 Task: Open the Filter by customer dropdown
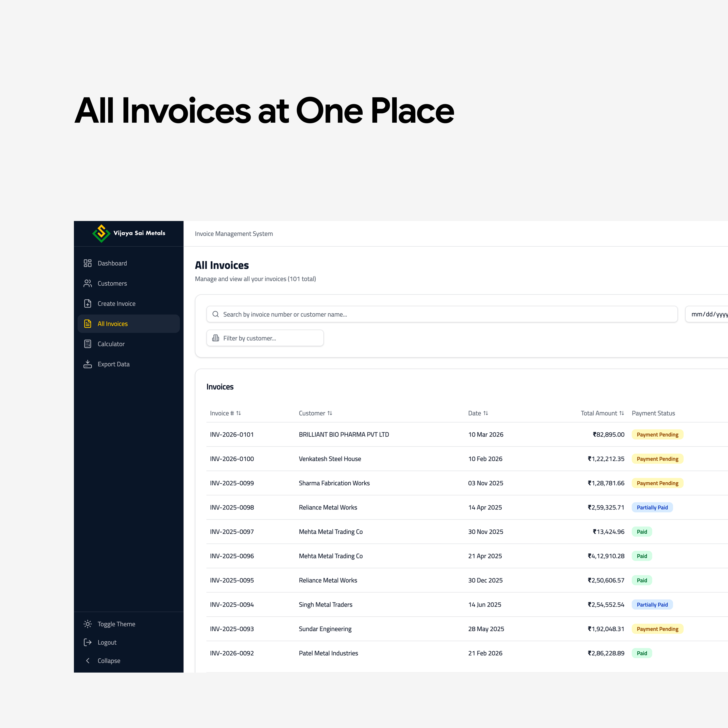(265, 338)
